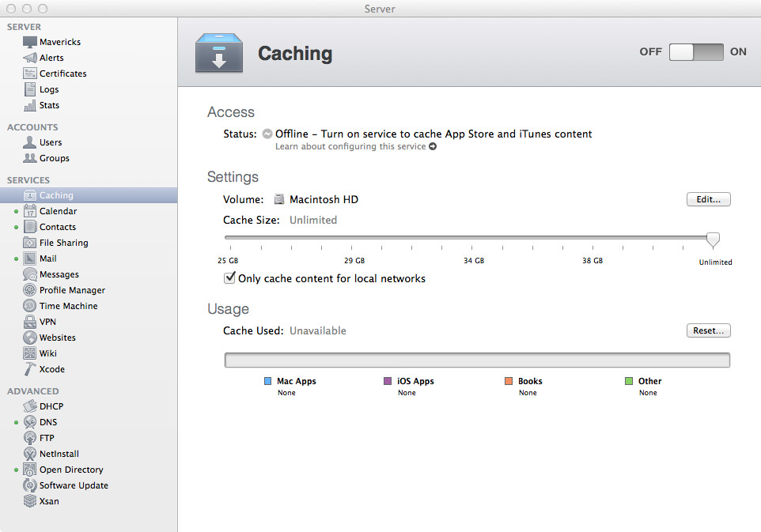
Task: Open the Open Directory icon
Action: (29, 470)
